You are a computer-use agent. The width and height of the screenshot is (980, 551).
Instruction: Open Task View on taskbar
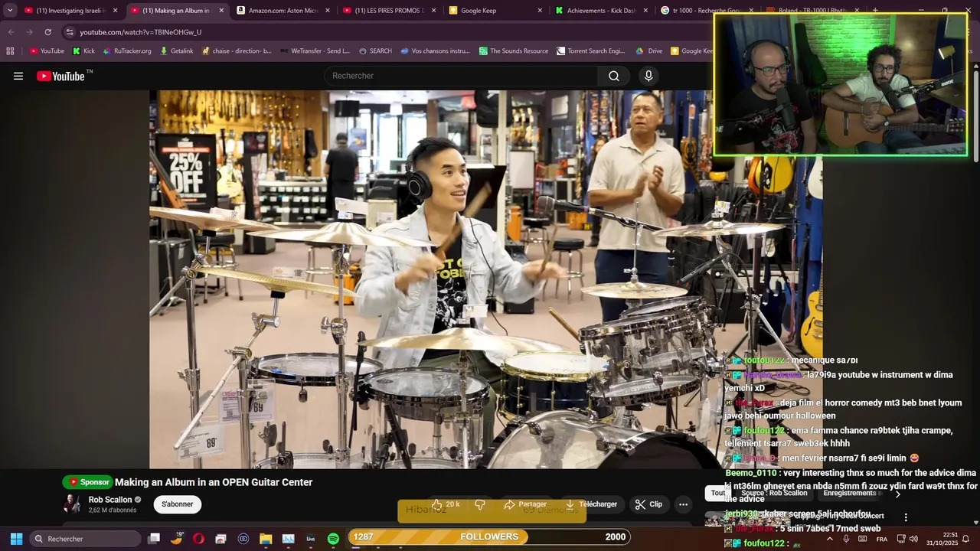pos(154,539)
